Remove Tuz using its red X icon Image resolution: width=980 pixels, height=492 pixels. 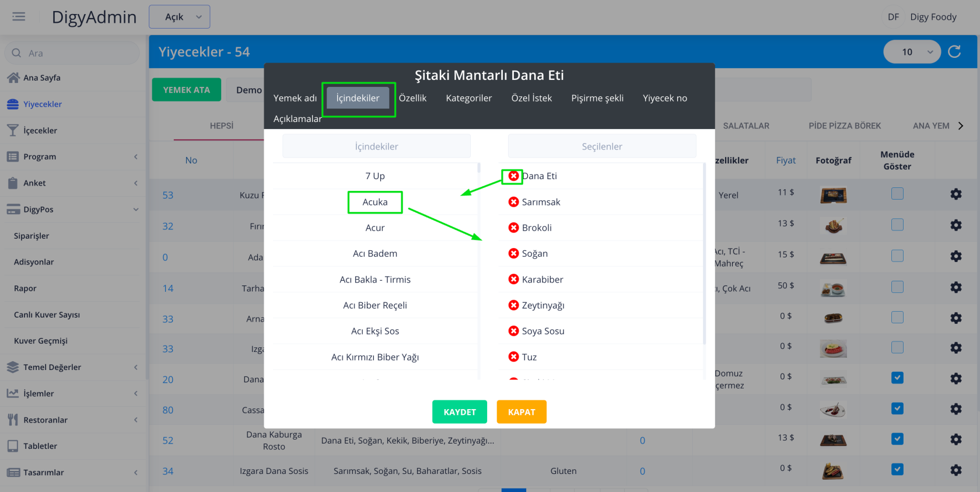click(513, 357)
